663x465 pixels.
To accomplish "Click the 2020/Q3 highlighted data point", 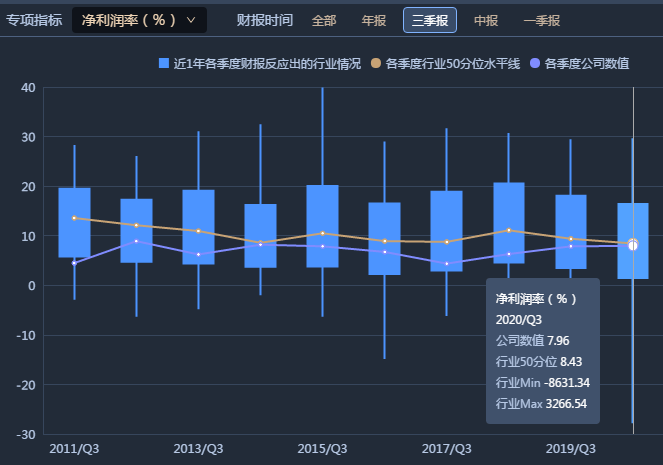I will 633,244.
